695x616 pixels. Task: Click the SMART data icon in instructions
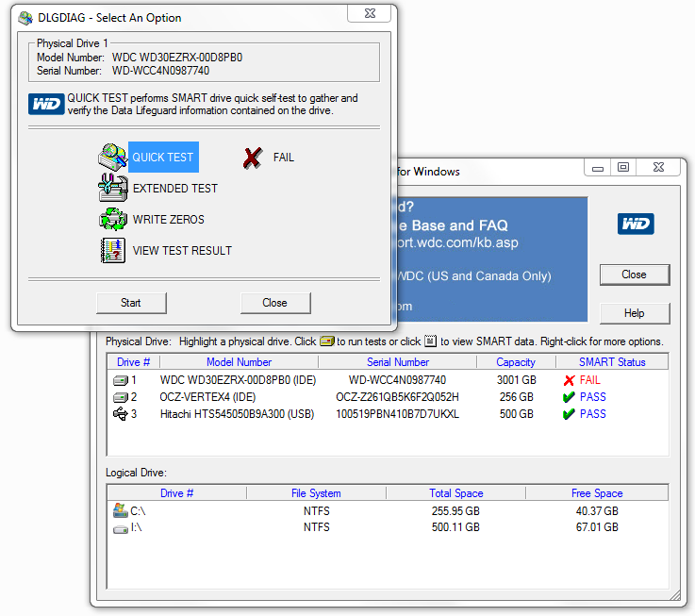(430, 341)
